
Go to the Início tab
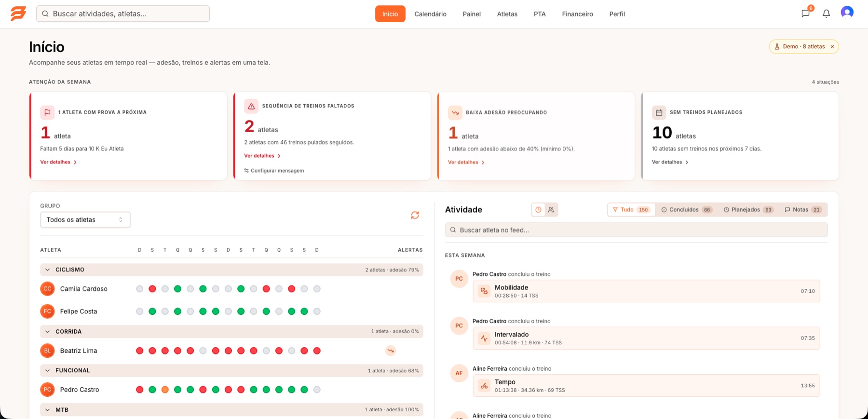point(390,14)
